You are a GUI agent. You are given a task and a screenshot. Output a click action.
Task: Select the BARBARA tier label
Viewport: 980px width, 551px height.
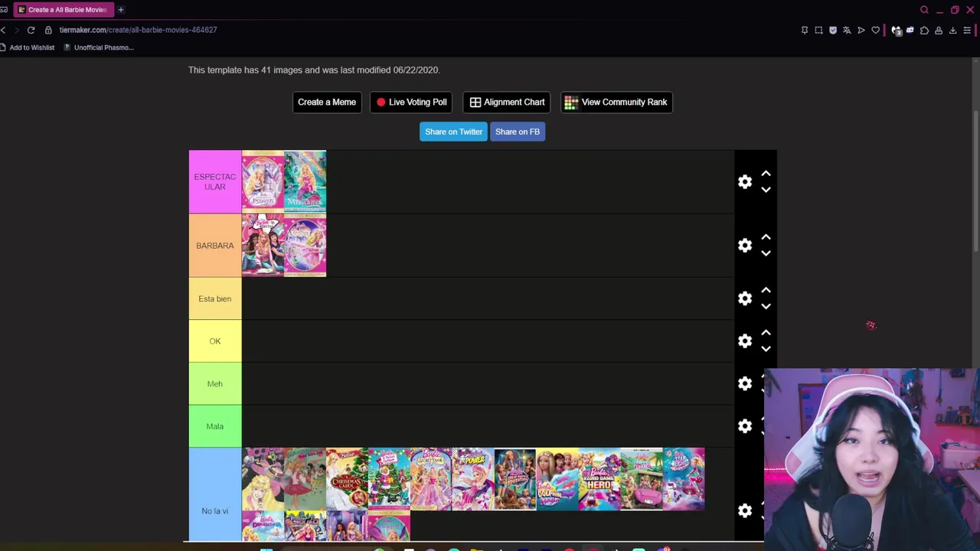click(215, 246)
